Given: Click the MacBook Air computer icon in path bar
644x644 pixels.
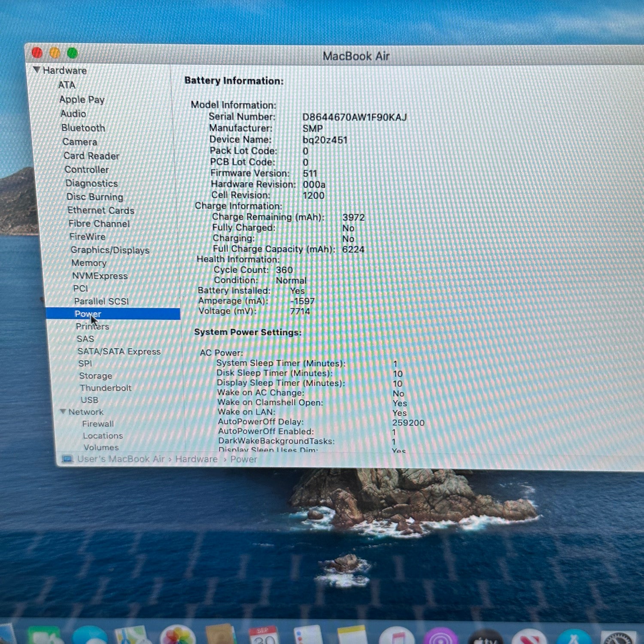Looking at the screenshot, I should click(67, 459).
